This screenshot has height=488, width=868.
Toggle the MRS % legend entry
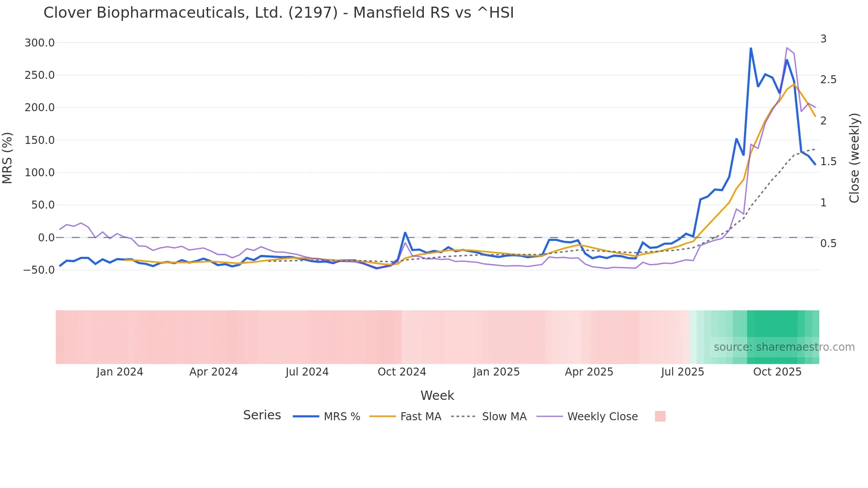point(326,417)
